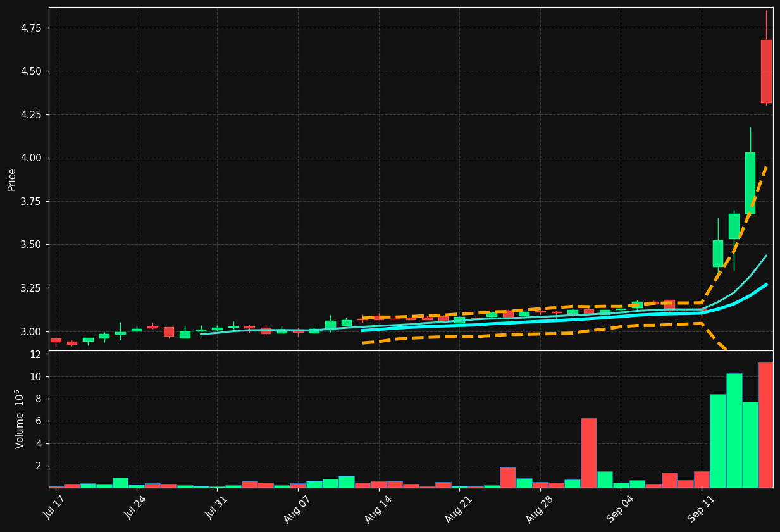Click the 4.75 price axis label
Viewport: 780px width, 532px height.
pyautogui.click(x=31, y=28)
